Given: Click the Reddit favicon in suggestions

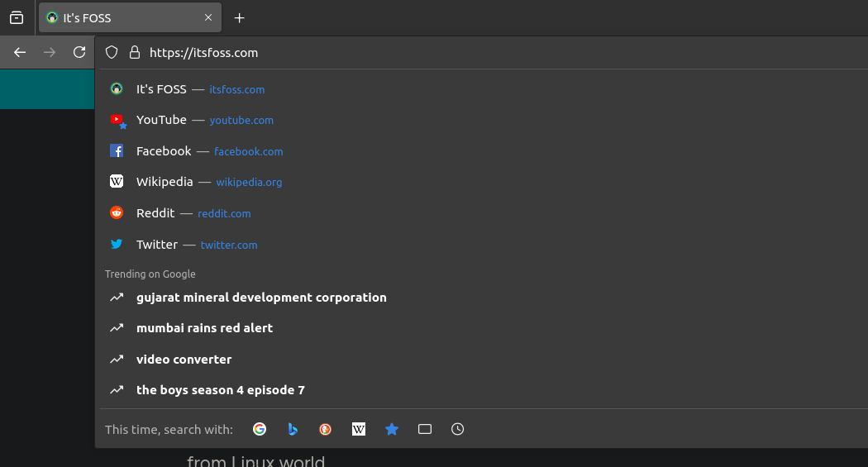Looking at the screenshot, I should (117, 212).
